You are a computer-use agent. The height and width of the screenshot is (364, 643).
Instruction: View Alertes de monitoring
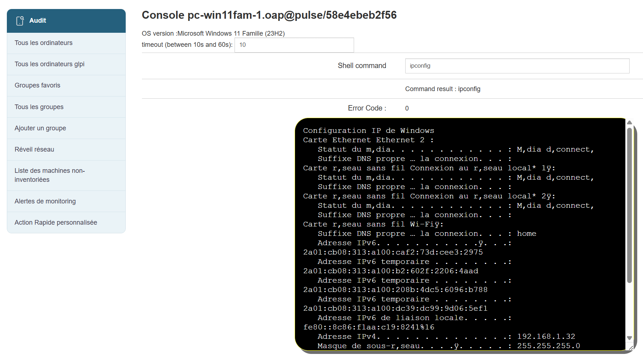click(x=45, y=201)
